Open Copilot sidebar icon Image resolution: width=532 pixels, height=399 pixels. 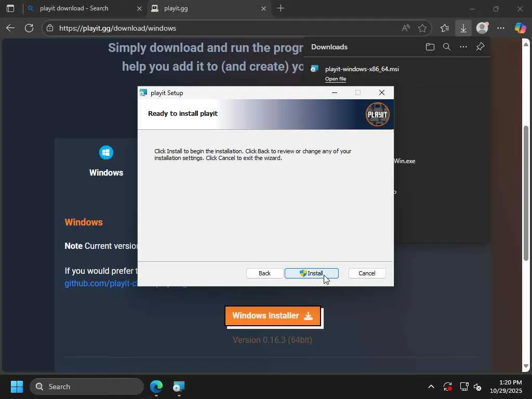click(x=520, y=28)
